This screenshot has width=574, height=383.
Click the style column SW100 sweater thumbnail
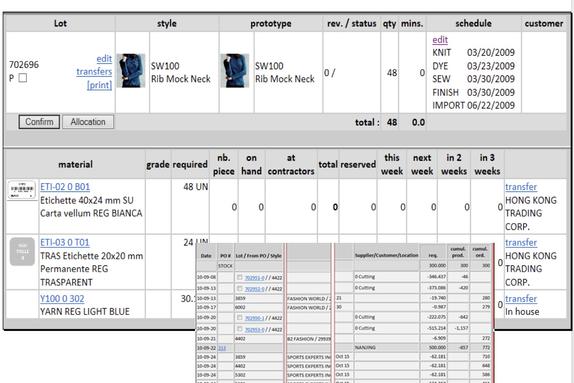[x=131, y=71]
